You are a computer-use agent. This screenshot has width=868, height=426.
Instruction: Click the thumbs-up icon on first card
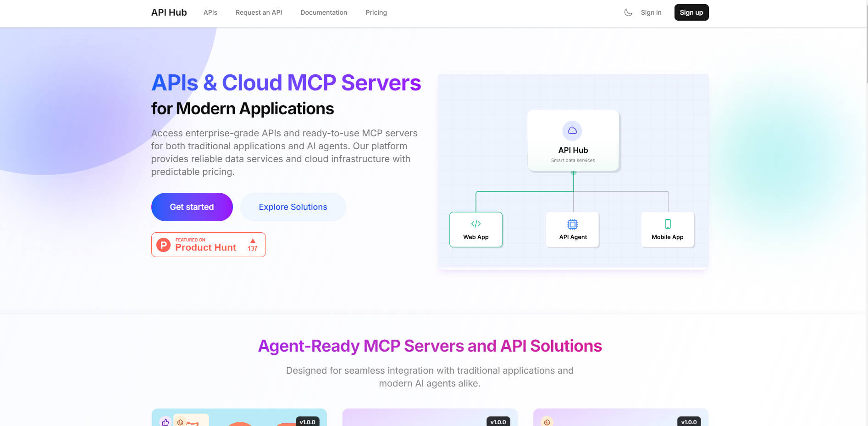(x=166, y=423)
